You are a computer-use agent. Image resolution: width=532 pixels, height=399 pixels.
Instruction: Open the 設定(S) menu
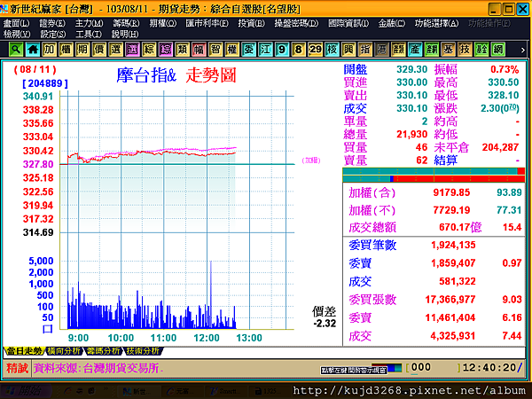(53, 34)
